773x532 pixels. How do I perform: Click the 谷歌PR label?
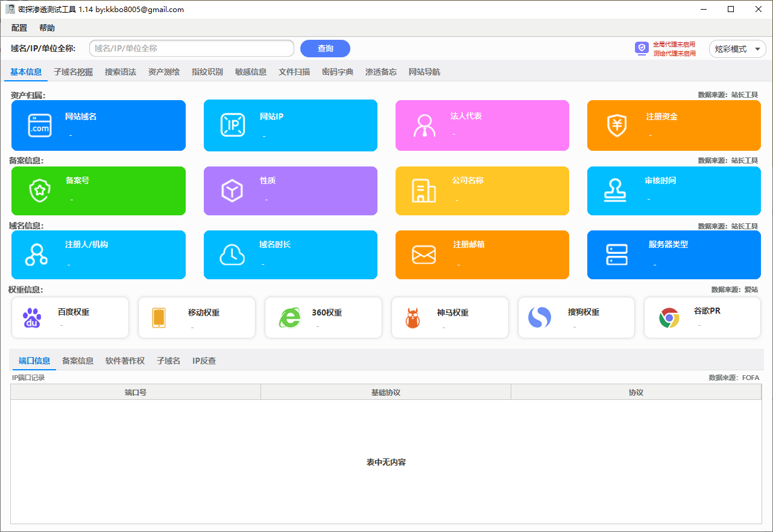[707, 311]
